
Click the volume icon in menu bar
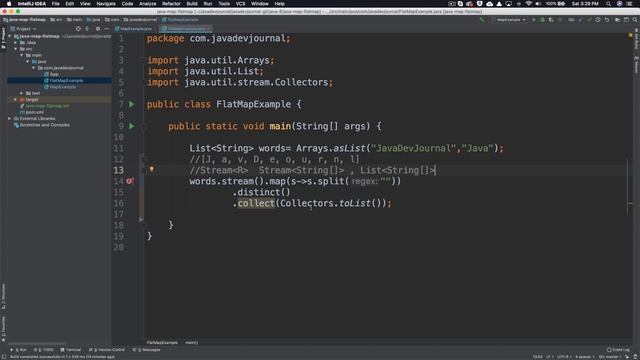(x=538, y=4)
